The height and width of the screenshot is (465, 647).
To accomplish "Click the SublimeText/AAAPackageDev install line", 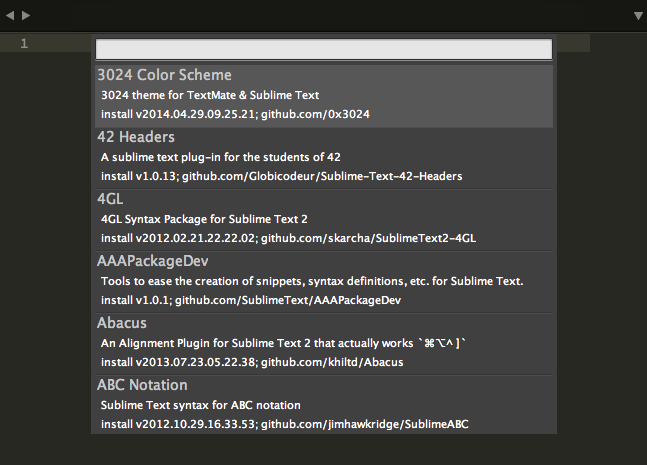I will [x=257, y=300].
